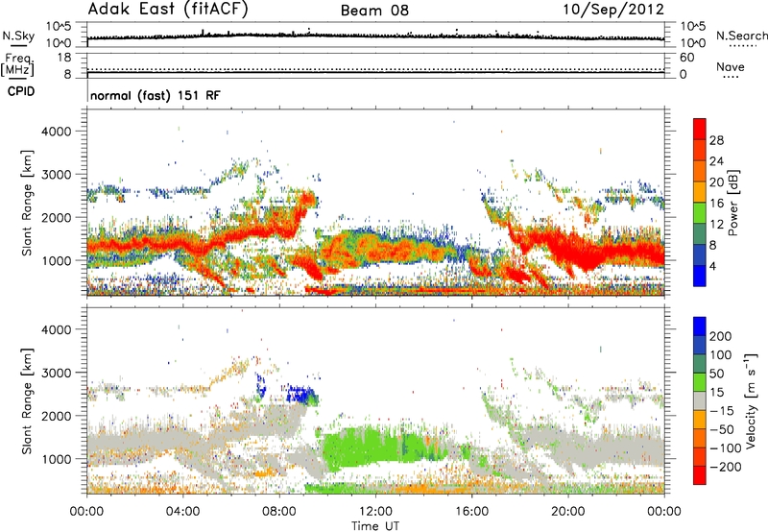Click the 'Nave' legend label
Screen dimensions: 768x532
(x=731, y=66)
